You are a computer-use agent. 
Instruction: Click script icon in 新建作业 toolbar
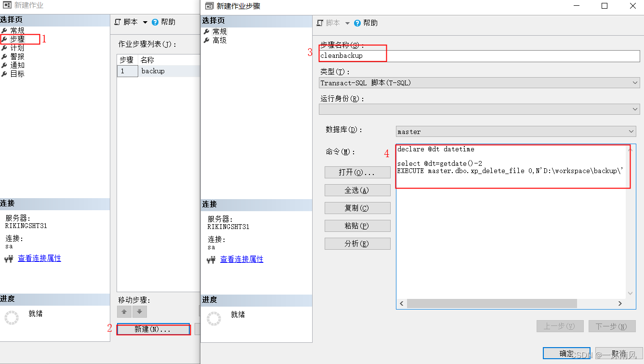(x=118, y=22)
